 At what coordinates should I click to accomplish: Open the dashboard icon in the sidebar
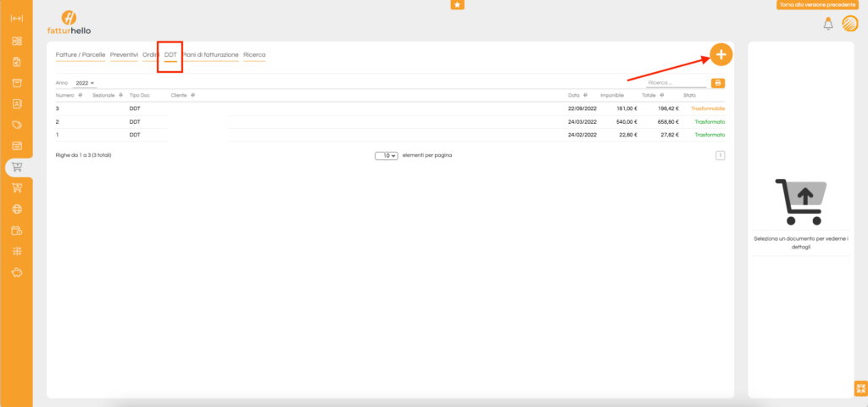16,41
